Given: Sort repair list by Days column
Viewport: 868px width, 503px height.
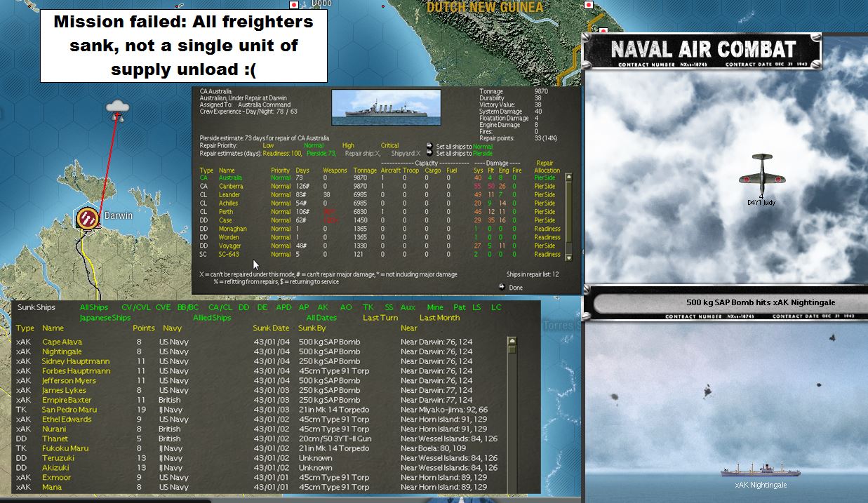Looking at the screenshot, I should pos(302,170).
